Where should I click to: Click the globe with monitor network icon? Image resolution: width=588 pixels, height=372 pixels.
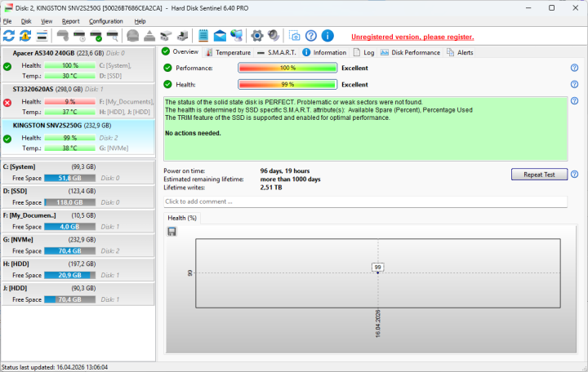(x=237, y=36)
